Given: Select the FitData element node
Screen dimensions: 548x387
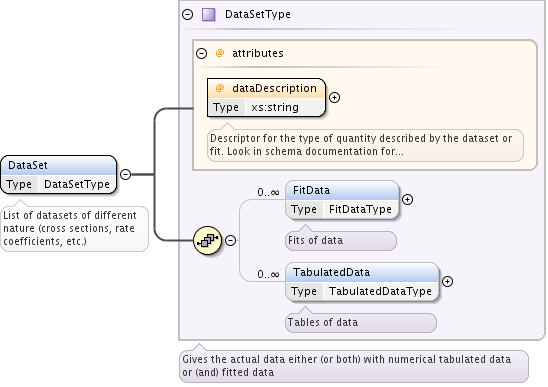Looking at the screenshot, I should pyautogui.click(x=342, y=200).
